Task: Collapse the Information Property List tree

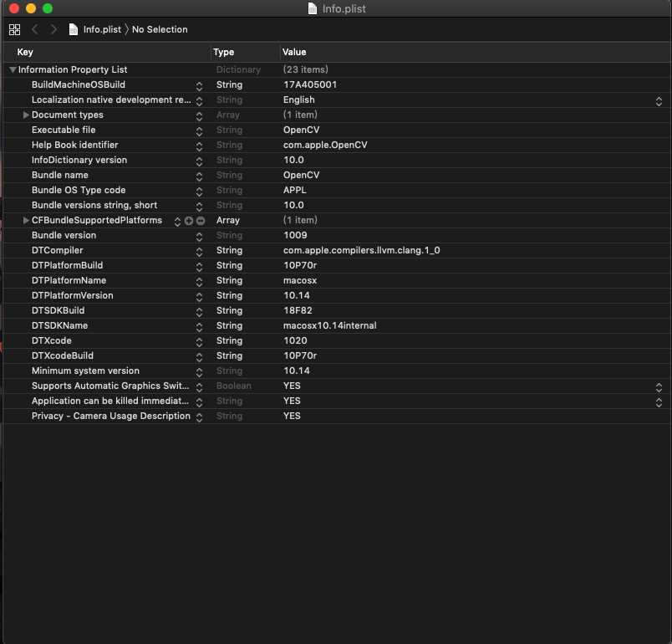Action: pyautogui.click(x=13, y=70)
